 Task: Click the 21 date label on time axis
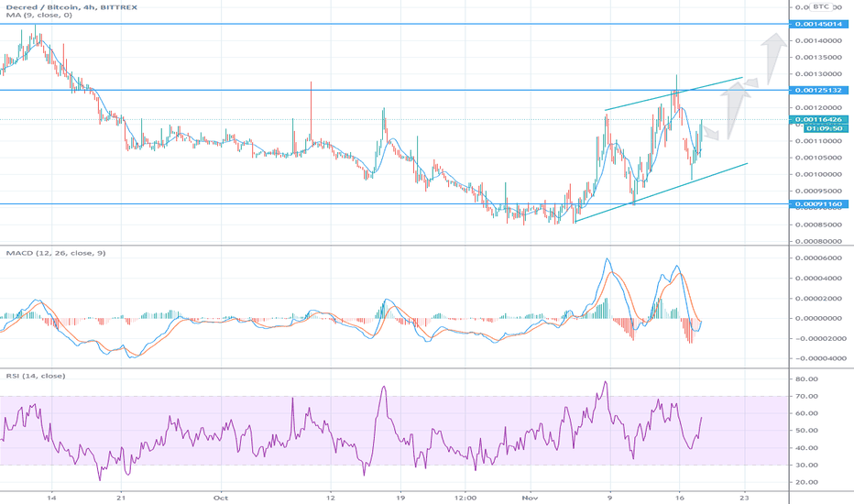point(121,498)
